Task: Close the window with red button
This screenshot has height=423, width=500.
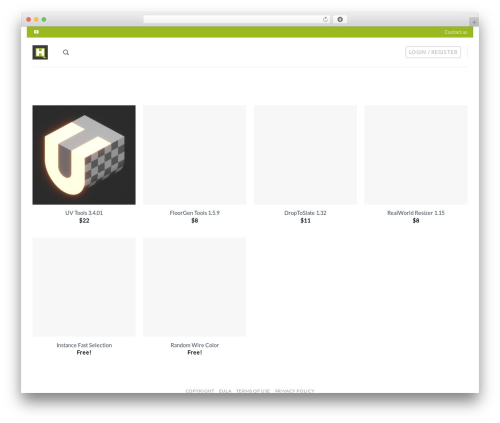Action: 29,19
